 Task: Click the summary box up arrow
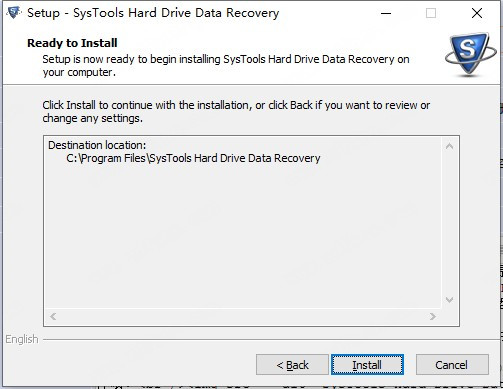(x=449, y=146)
